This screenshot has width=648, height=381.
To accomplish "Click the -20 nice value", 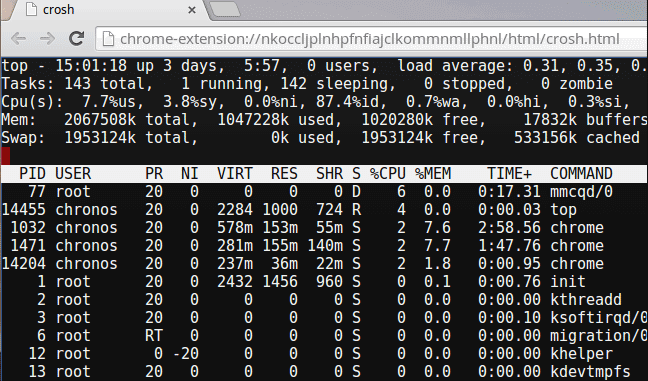I will tap(186, 354).
